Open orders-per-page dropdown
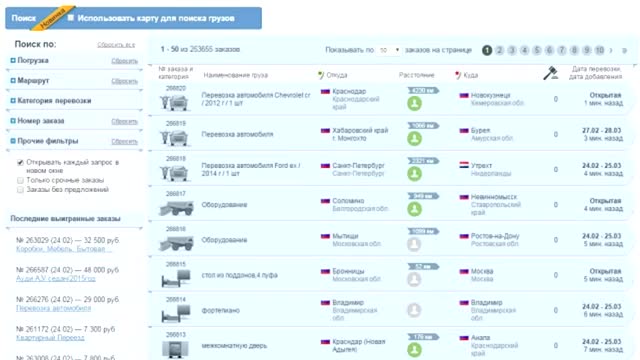 (389, 50)
